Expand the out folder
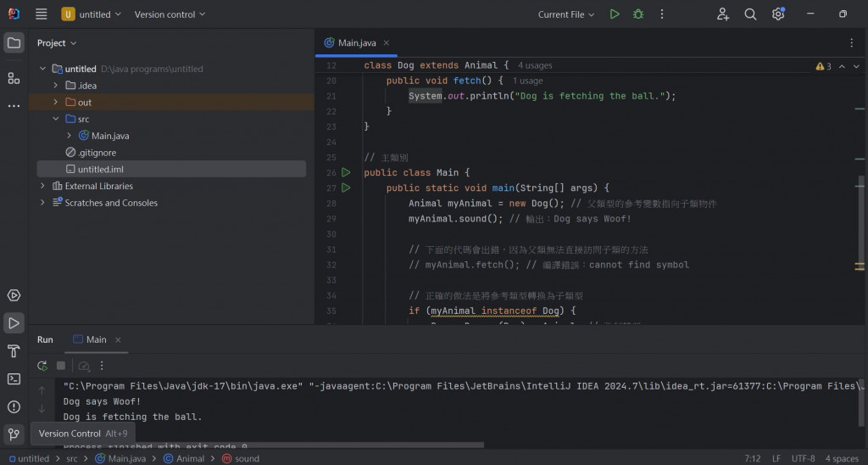The image size is (868, 465). (55, 102)
